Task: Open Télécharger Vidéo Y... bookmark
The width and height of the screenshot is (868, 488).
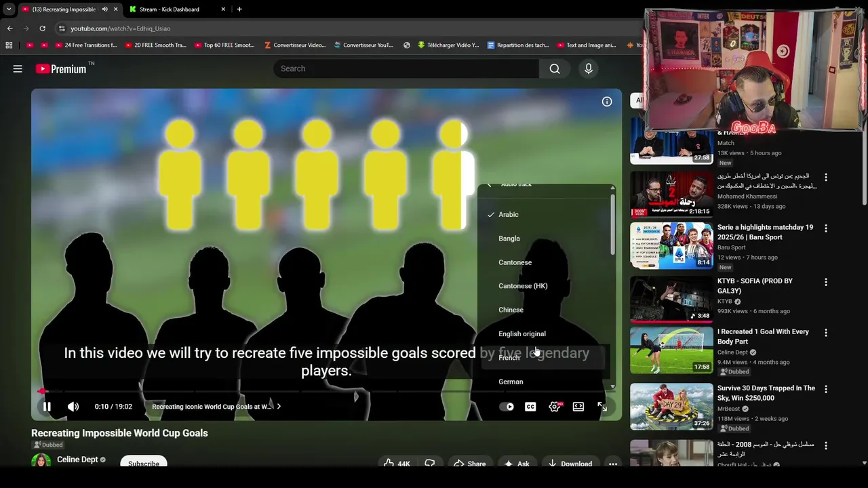Action: (x=448, y=45)
